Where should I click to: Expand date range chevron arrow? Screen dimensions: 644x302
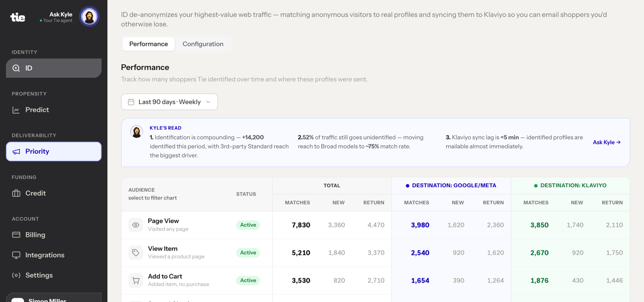coord(208,102)
